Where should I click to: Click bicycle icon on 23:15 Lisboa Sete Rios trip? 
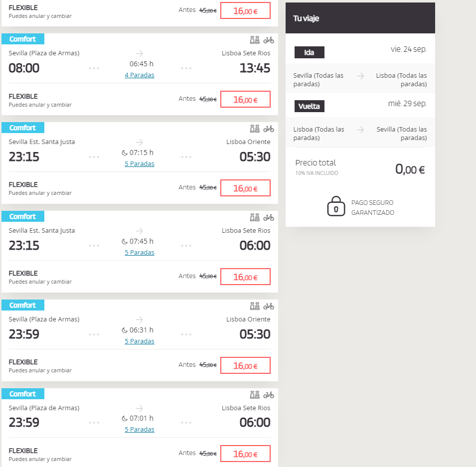[269, 218]
